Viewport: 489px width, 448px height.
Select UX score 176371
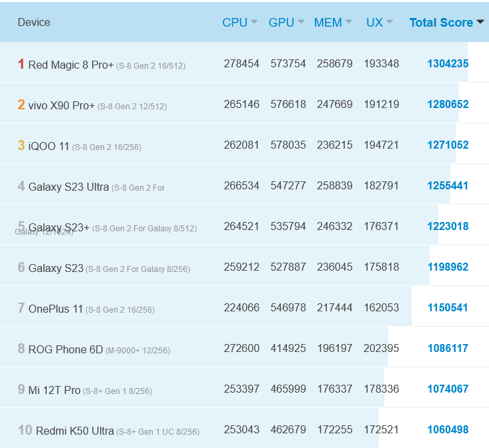coord(381,226)
